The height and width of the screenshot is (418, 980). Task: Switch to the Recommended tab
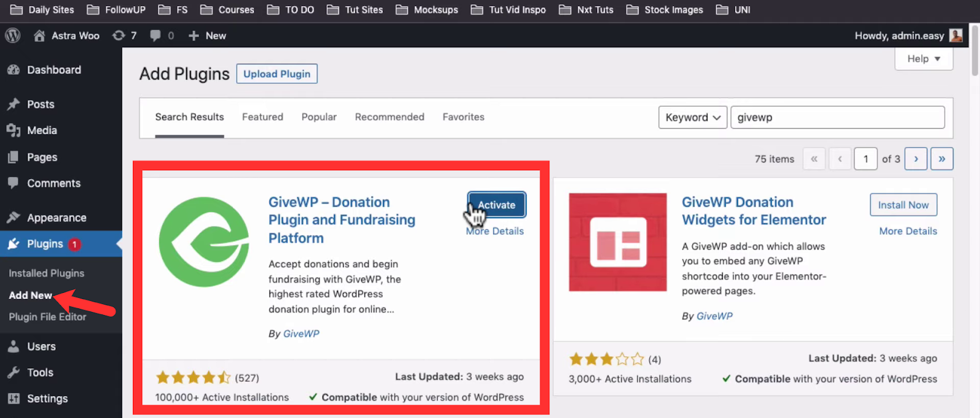[x=390, y=117]
